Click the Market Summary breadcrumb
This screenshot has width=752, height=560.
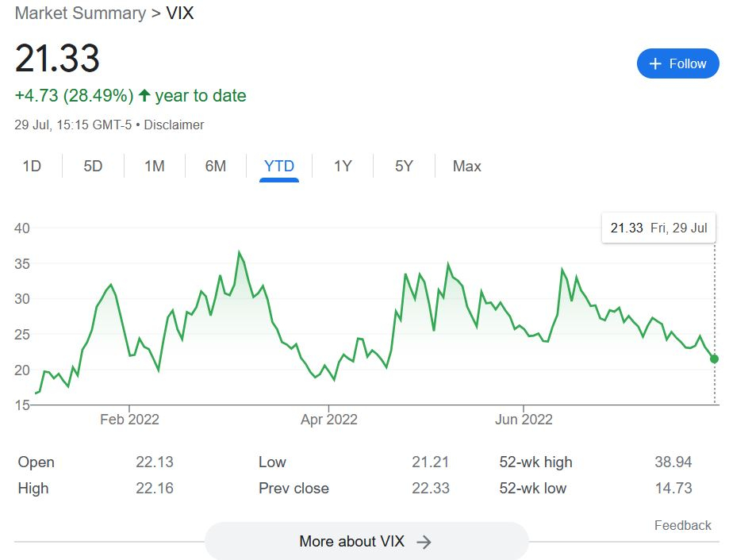pos(80,13)
